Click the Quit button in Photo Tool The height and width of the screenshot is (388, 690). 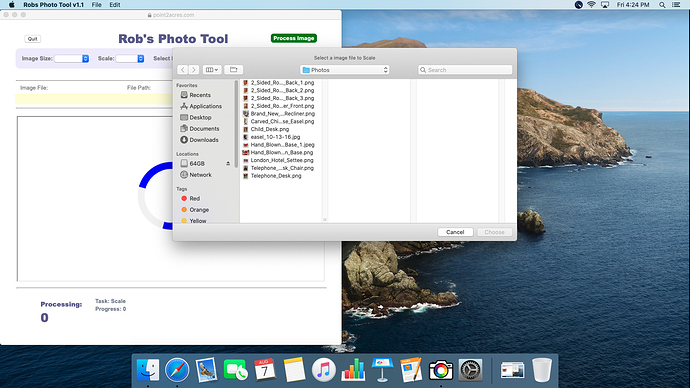[33, 39]
